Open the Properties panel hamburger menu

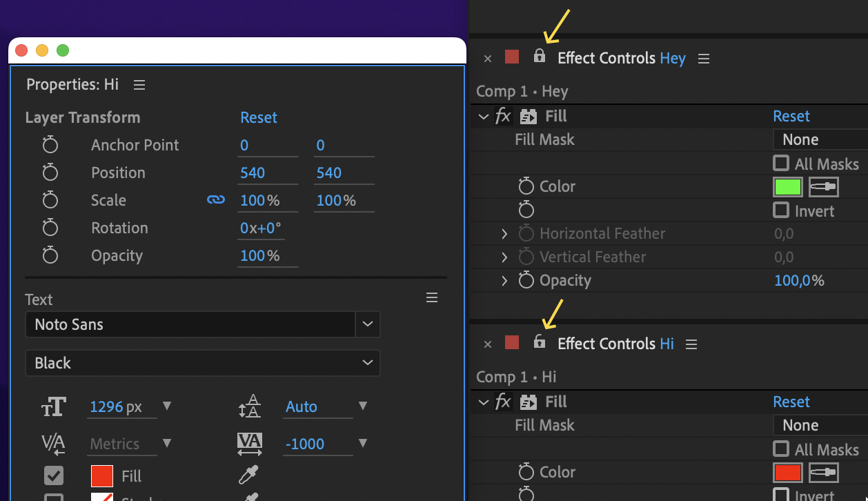pyautogui.click(x=139, y=84)
